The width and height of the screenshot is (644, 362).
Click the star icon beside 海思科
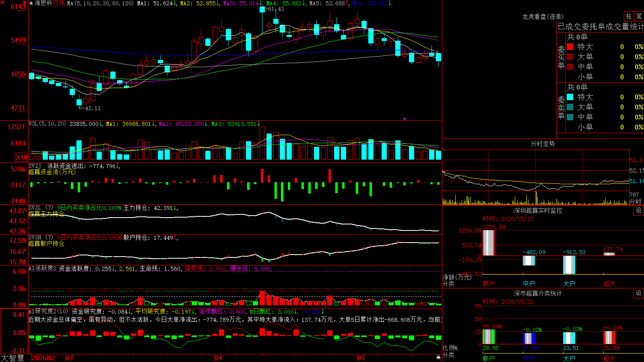tap(31, 3)
